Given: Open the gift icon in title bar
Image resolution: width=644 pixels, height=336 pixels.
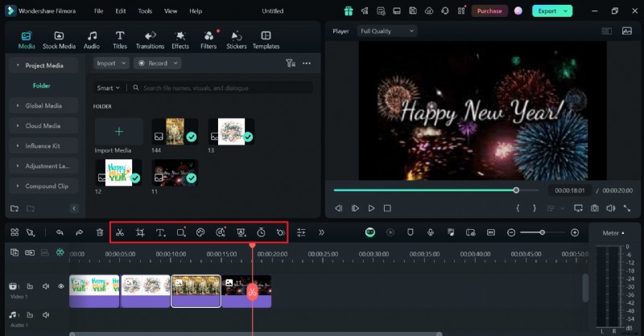Looking at the screenshot, I should click(349, 11).
